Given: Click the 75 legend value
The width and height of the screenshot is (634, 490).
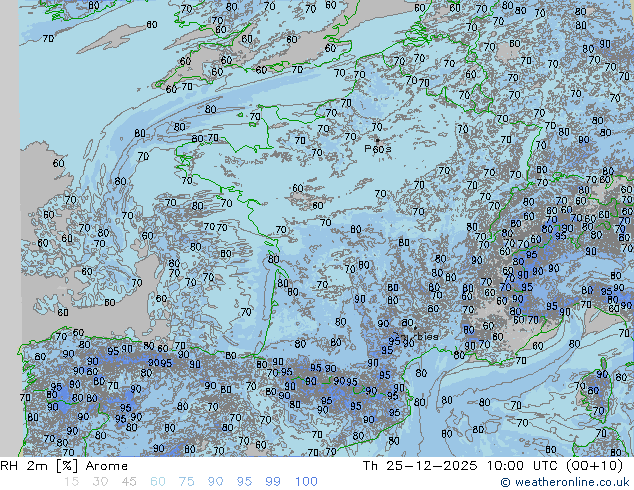Looking at the screenshot, I should 186,482.
